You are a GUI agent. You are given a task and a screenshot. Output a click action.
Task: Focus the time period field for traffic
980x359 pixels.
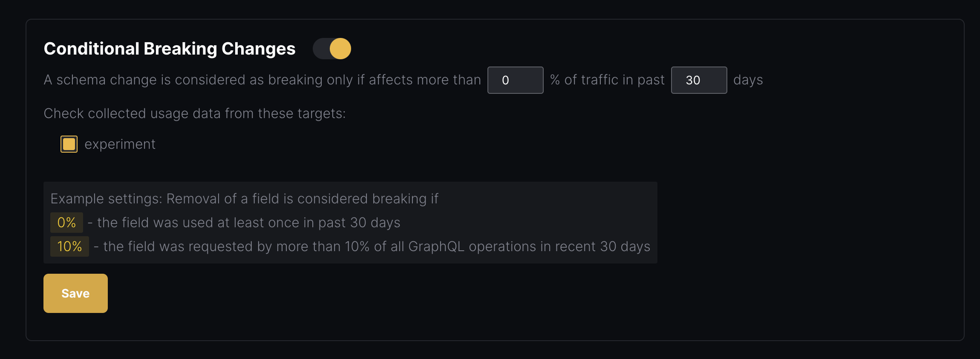tap(698, 80)
